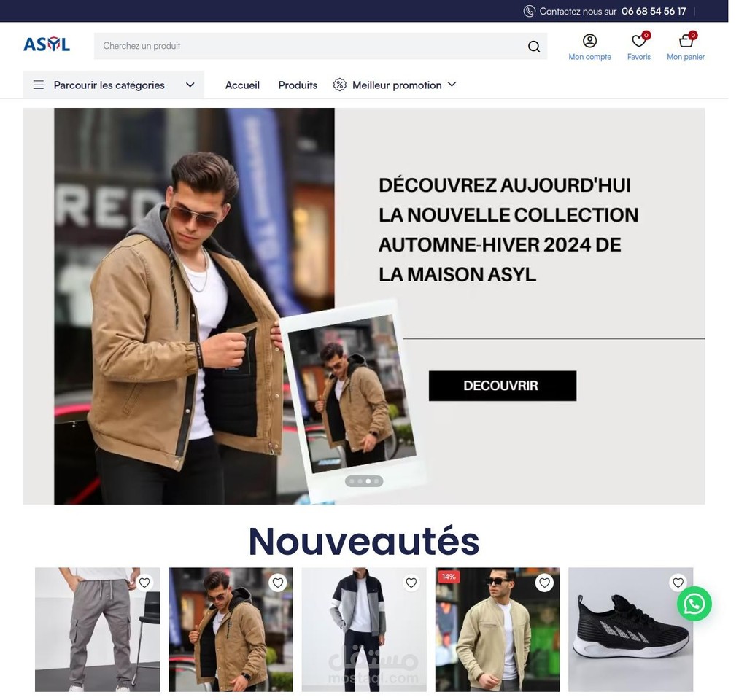Click the ASYL logo
747x700 pixels.
[47, 44]
